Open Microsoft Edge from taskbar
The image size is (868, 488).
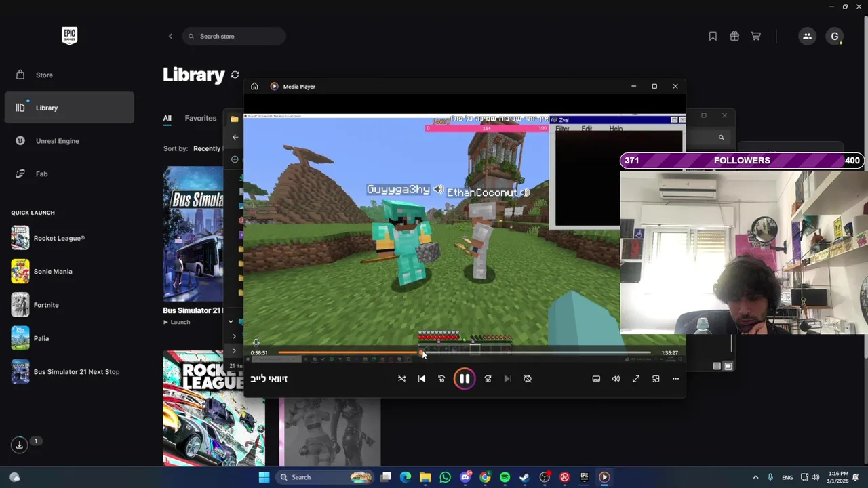[406, 477]
